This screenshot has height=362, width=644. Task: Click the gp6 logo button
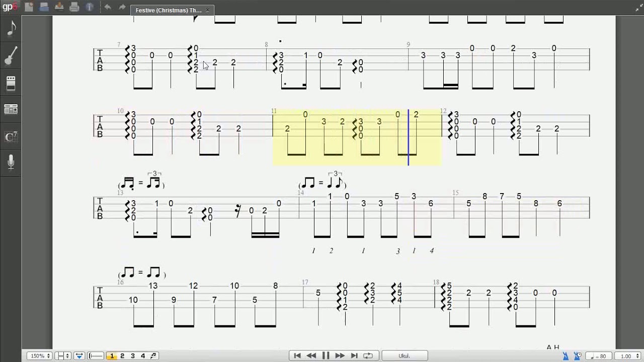pos(10,7)
